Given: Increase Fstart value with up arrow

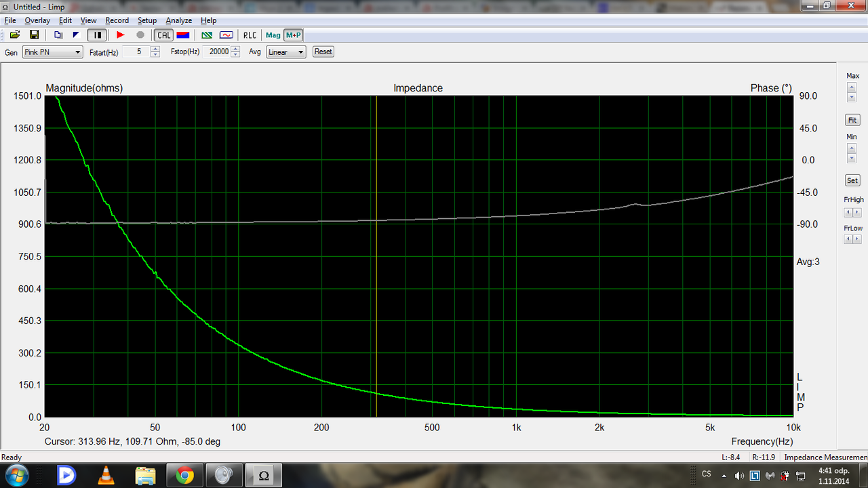Looking at the screenshot, I should pos(156,49).
